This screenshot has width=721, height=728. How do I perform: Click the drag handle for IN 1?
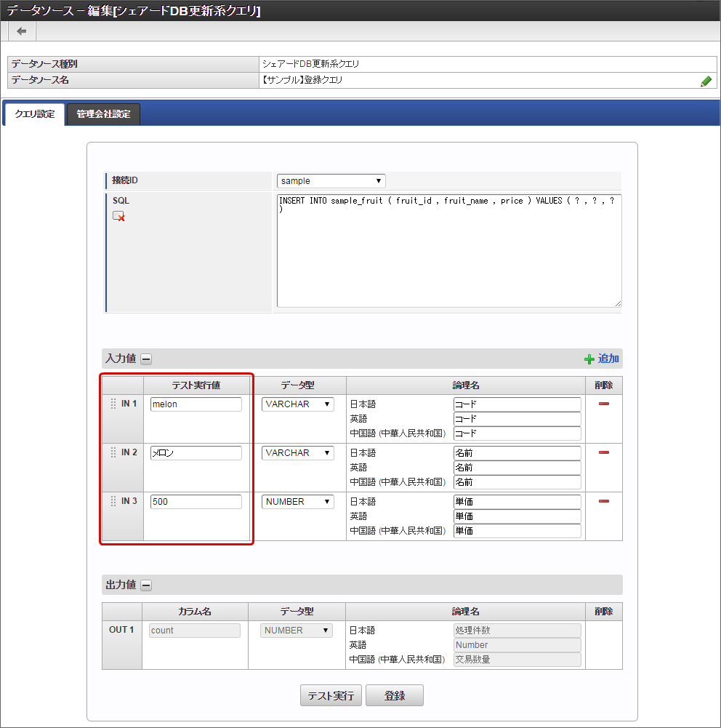113,404
